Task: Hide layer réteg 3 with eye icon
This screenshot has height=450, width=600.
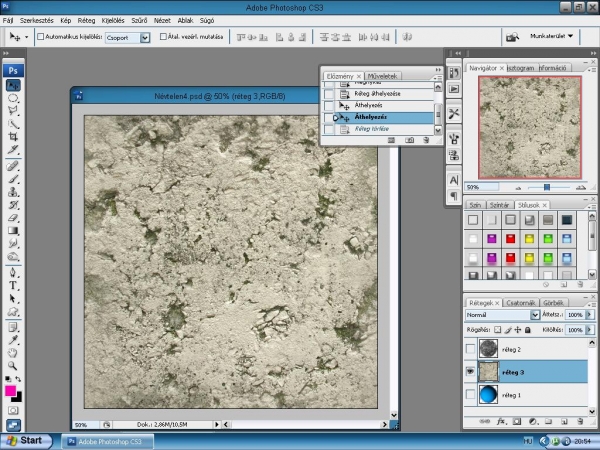Action: [470, 372]
